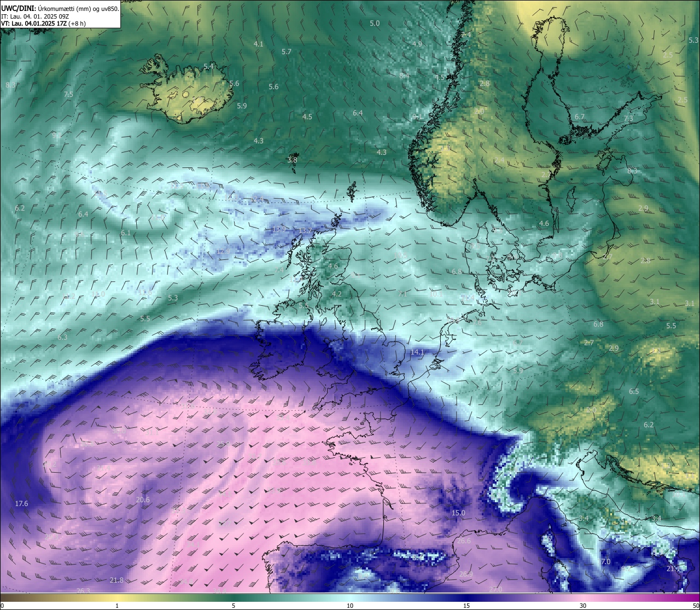The height and width of the screenshot is (610, 700).
Task: Click the valid time line 'VT: Lau. 04.01.2025 17Z (+8 h)'
Action: [43, 24]
